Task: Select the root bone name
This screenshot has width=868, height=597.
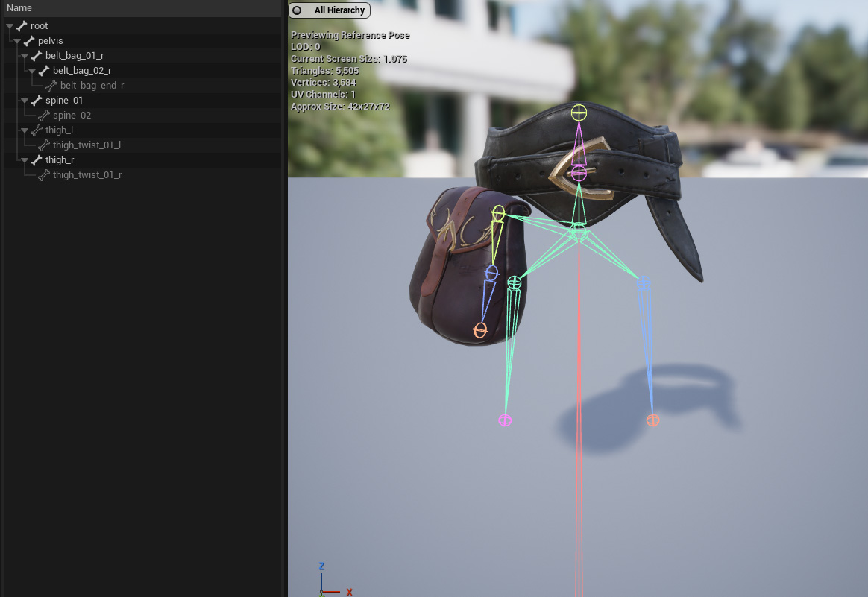Action: click(40, 26)
